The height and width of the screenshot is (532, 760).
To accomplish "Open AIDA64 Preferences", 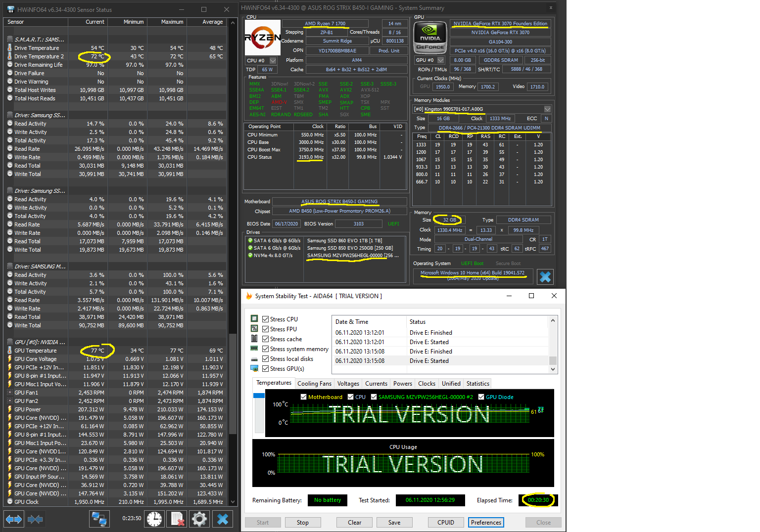I will pos(486,523).
